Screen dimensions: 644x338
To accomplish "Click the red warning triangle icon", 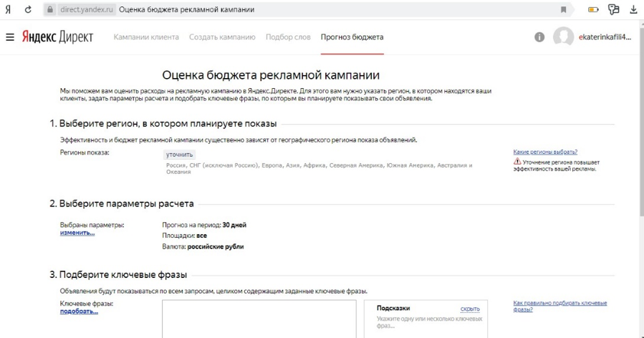I will [517, 162].
